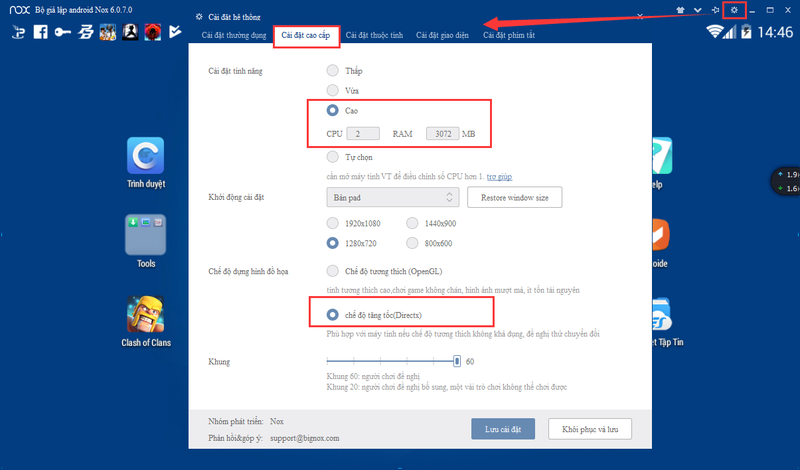The width and height of the screenshot is (800, 470).
Task: Click the stylized letter icon after the key
Action: point(85,32)
